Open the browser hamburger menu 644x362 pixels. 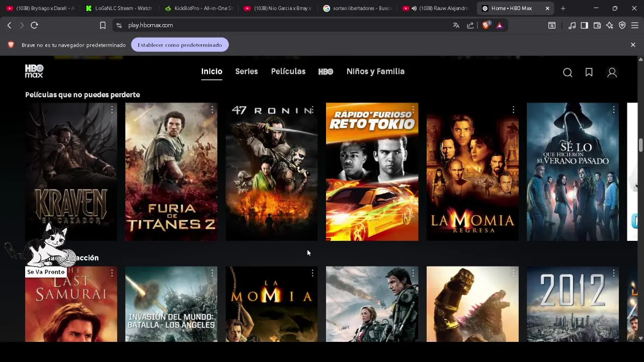pyautogui.click(x=635, y=25)
